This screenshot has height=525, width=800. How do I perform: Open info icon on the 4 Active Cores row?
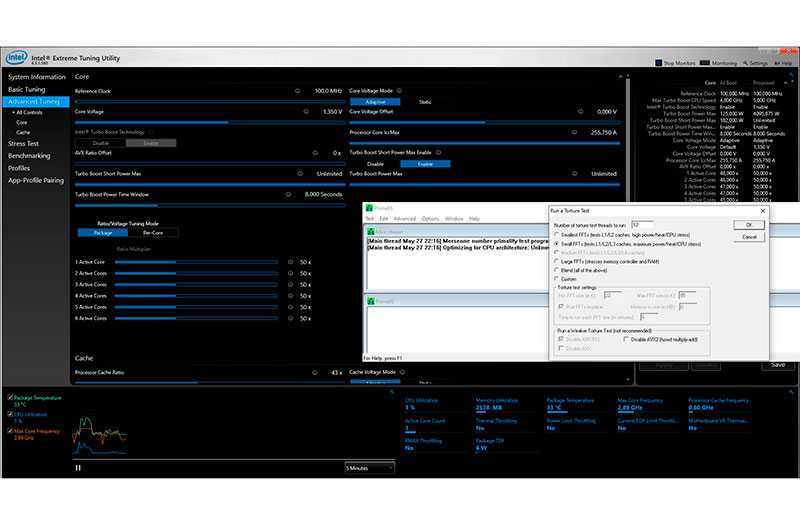click(x=290, y=295)
